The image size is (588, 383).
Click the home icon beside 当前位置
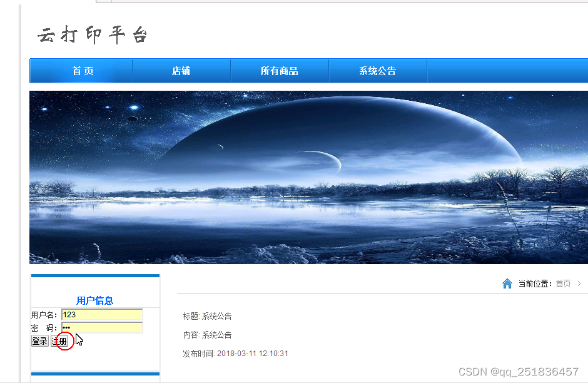tap(507, 283)
